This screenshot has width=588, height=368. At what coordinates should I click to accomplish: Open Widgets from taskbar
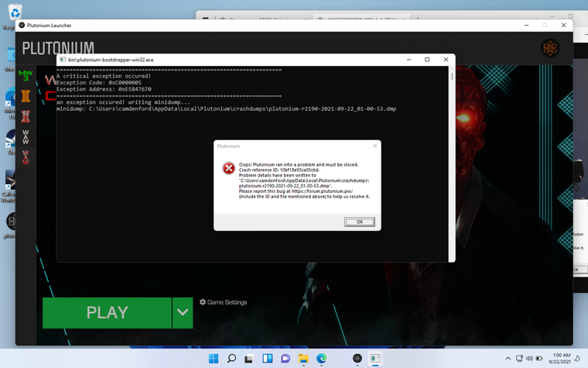[x=268, y=359]
